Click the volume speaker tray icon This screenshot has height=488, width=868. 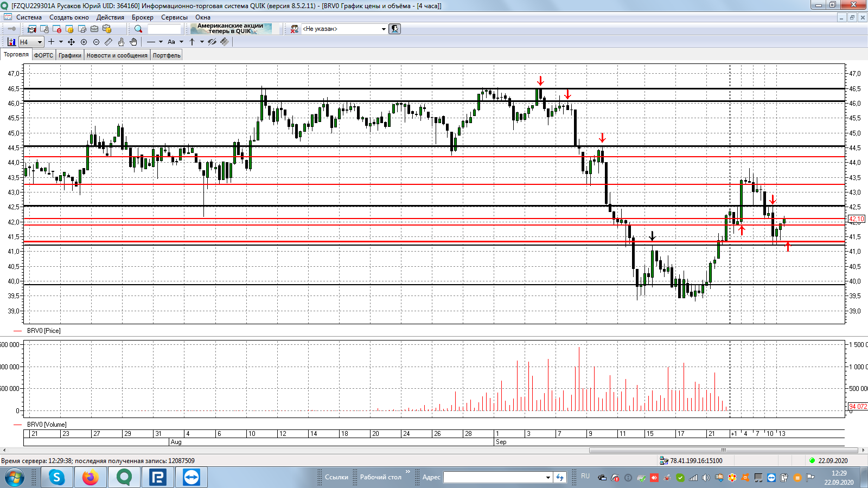point(706,478)
